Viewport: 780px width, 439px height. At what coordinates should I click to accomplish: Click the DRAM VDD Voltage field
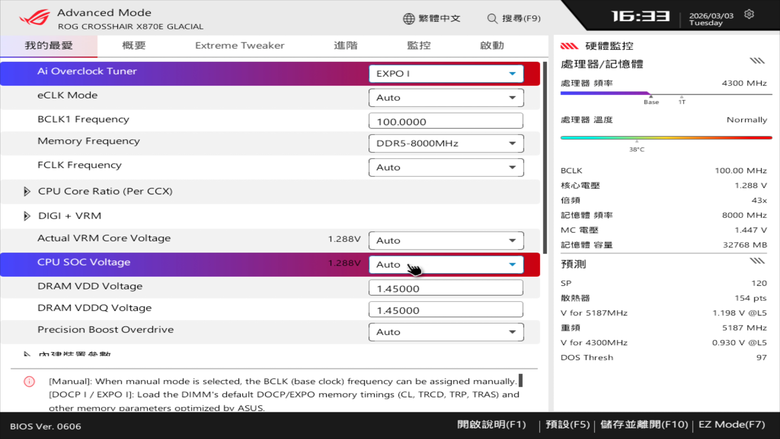(x=446, y=288)
